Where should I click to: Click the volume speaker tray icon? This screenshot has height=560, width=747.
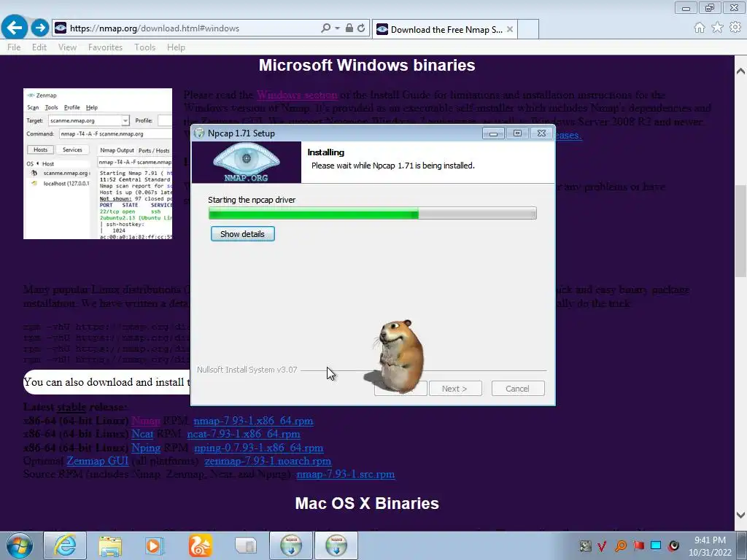tap(673, 546)
